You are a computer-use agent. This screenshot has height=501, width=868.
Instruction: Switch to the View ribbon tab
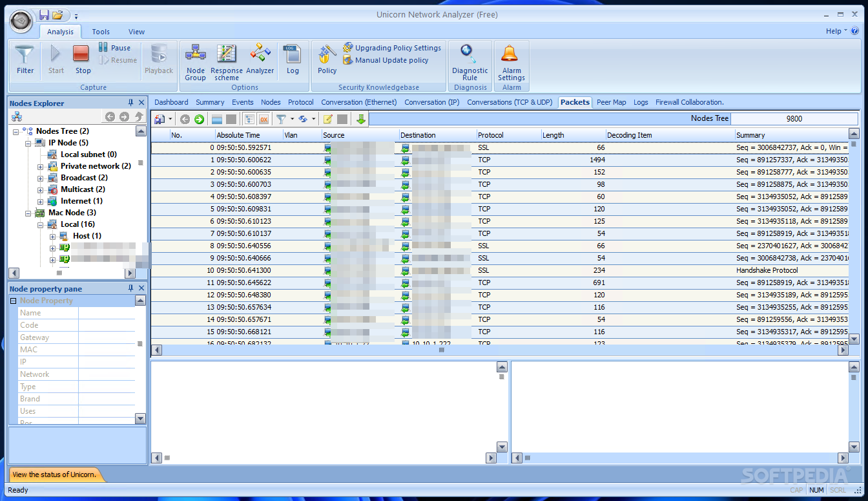136,32
